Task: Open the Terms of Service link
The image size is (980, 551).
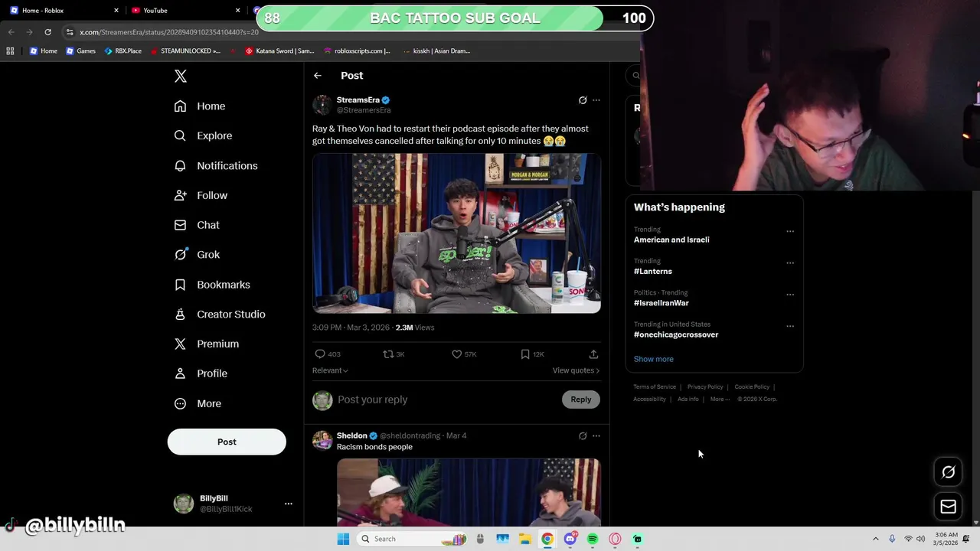Action: point(655,387)
